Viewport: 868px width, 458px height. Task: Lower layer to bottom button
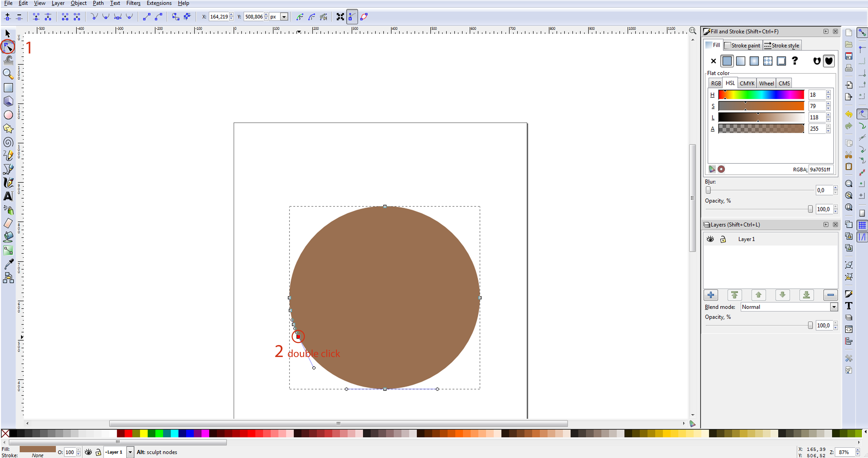(806, 295)
